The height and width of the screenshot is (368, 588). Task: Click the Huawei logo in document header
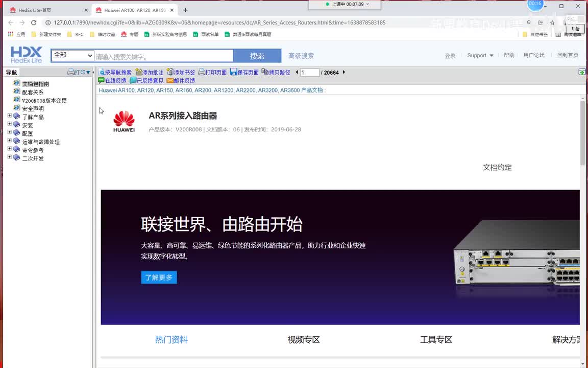tap(124, 121)
